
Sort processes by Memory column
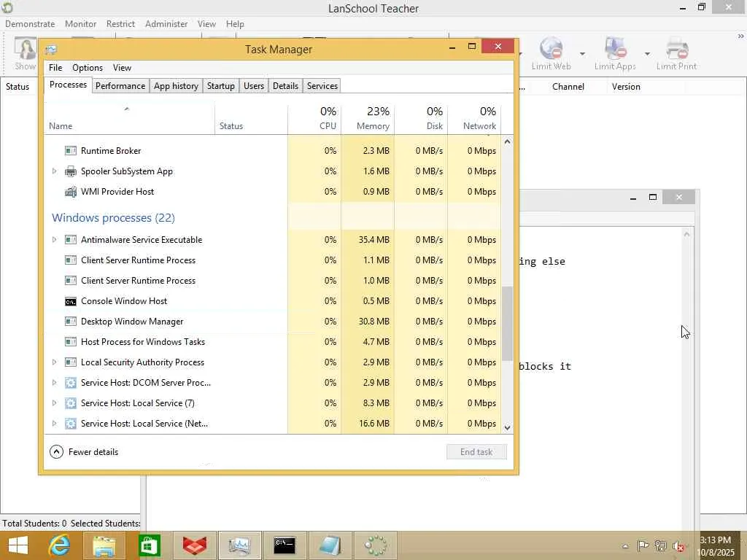click(368, 119)
